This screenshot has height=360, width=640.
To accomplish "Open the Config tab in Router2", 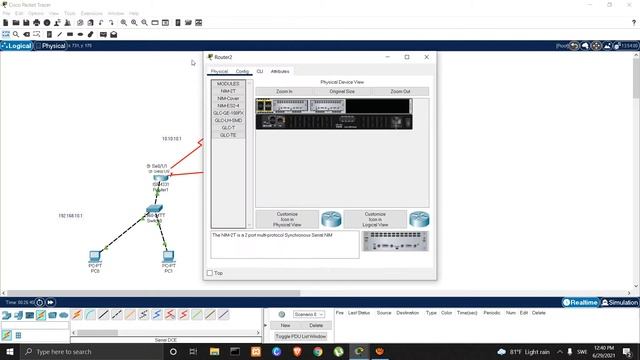I will click(242, 71).
